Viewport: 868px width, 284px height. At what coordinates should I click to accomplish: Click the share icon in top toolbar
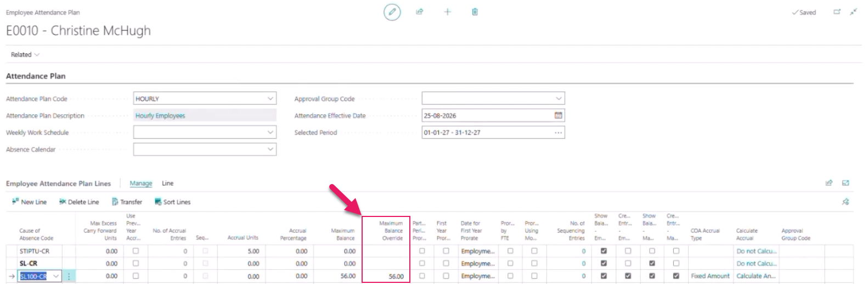[x=420, y=12]
